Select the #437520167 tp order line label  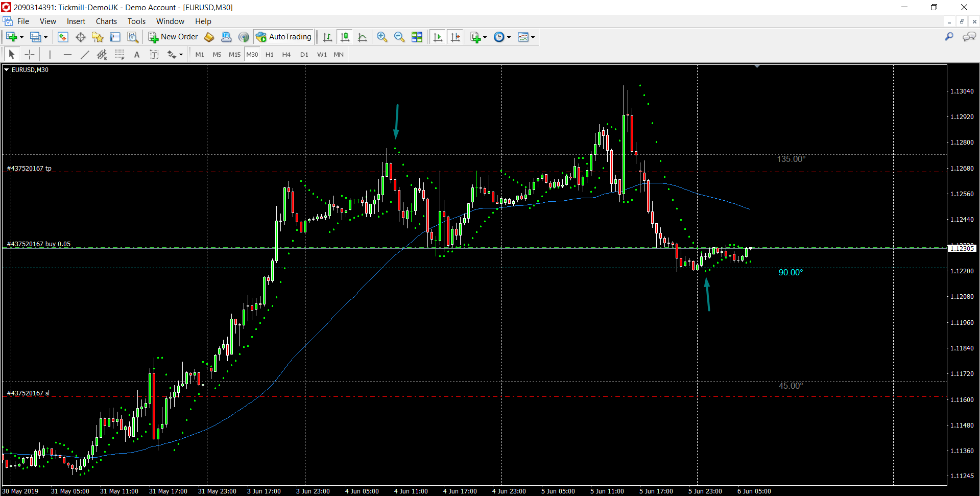29,168
